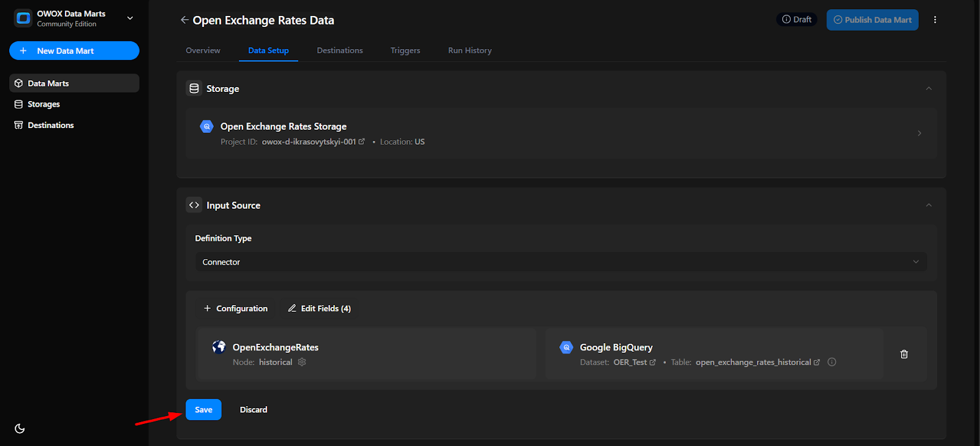
Task: Collapse the Storage section
Action: pyautogui.click(x=929, y=88)
